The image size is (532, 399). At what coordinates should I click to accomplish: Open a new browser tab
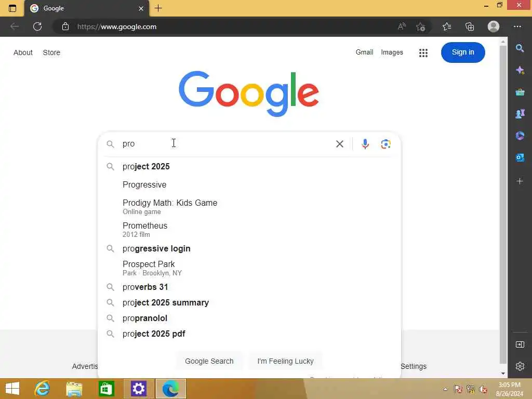tap(158, 8)
